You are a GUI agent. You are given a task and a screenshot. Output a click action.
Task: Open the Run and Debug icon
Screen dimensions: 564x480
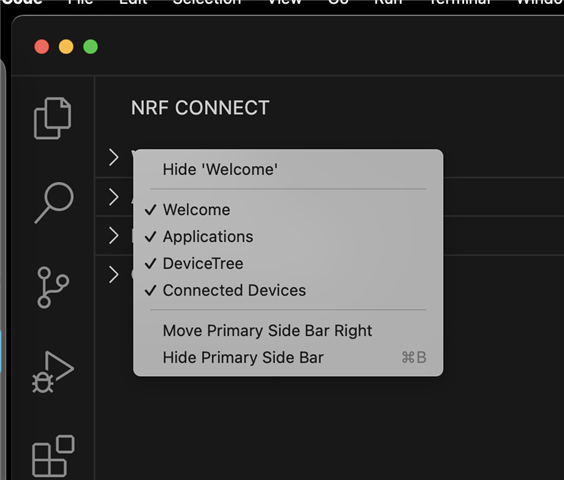point(53,372)
